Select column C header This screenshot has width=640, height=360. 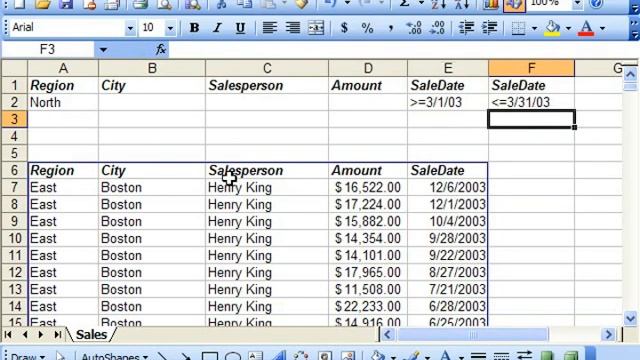[267, 68]
